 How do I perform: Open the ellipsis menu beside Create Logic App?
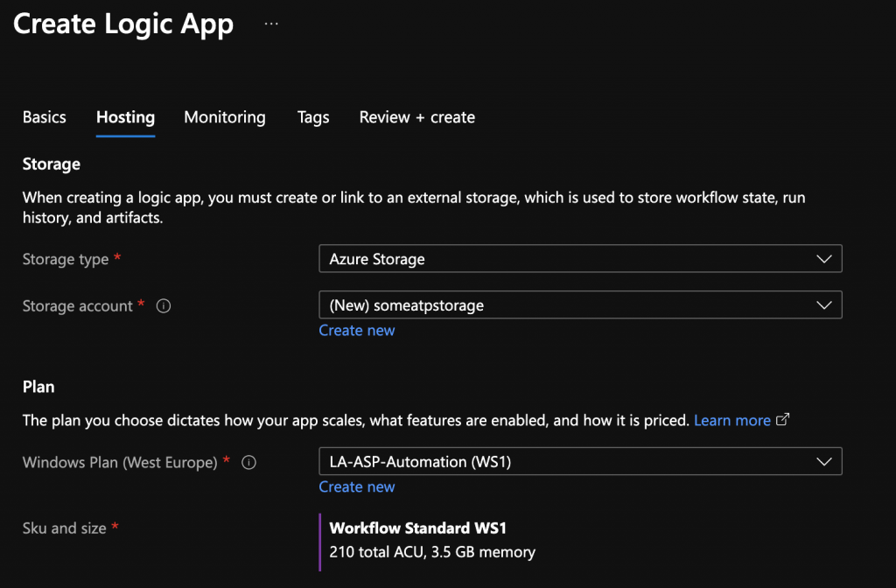point(271,24)
